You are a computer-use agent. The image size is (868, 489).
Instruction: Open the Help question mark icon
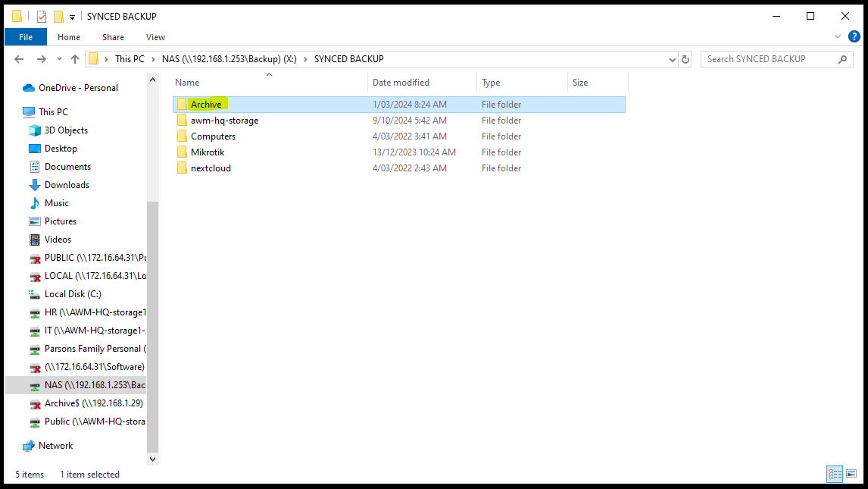point(854,36)
